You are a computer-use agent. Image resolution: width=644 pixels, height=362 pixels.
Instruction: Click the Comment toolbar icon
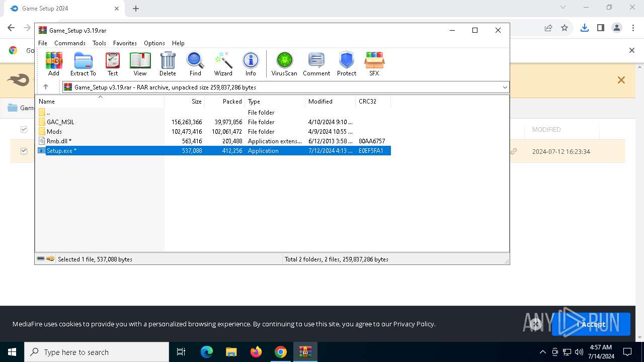(316, 64)
